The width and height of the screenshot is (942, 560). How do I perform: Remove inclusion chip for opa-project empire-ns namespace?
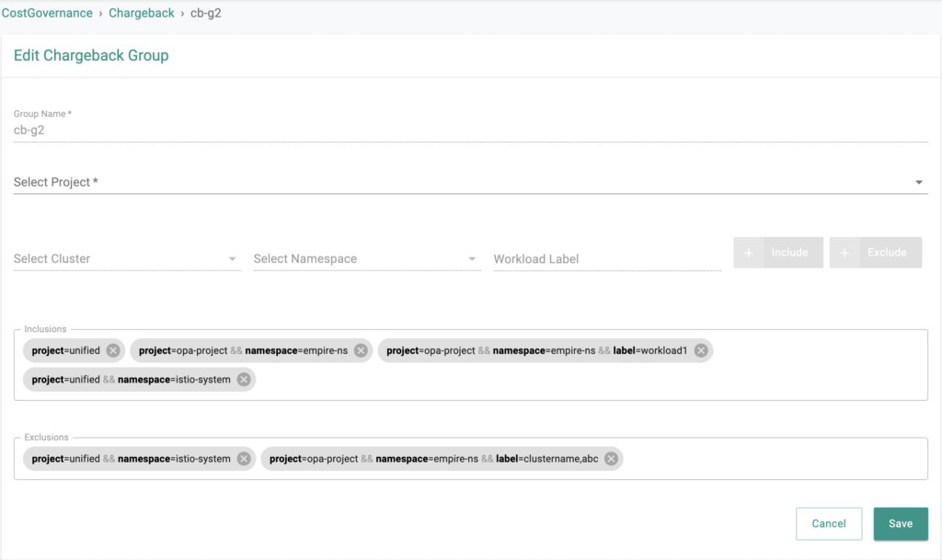pos(361,350)
